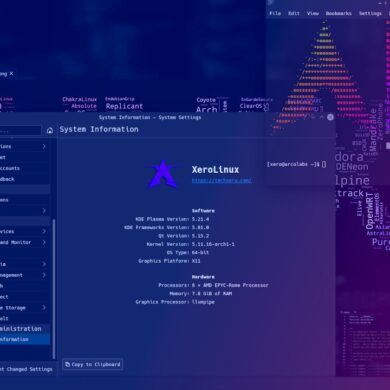Screen dimensions: 390x390
Task: Expand the Power Management row chevron
Action: pyautogui.click(x=44, y=275)
